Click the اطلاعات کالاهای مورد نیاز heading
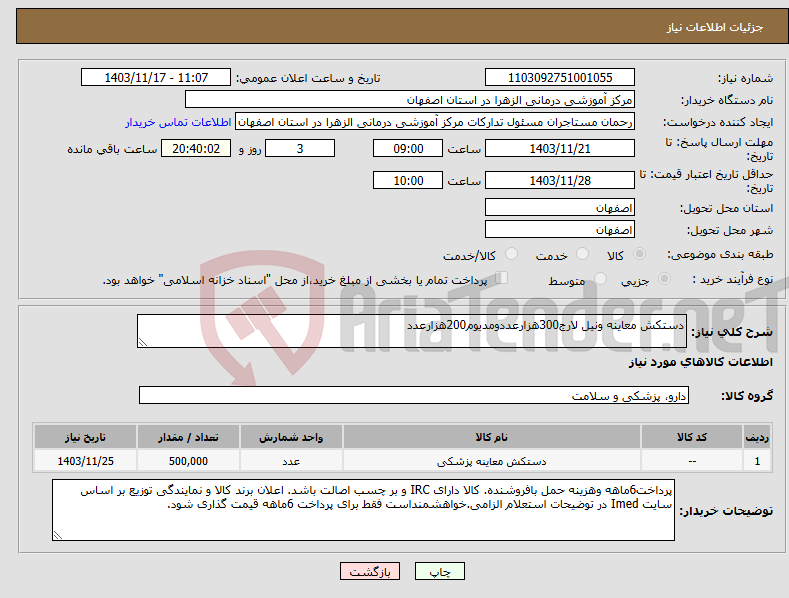The width and height of the screenshot is (789, 598). coord(700,362)
